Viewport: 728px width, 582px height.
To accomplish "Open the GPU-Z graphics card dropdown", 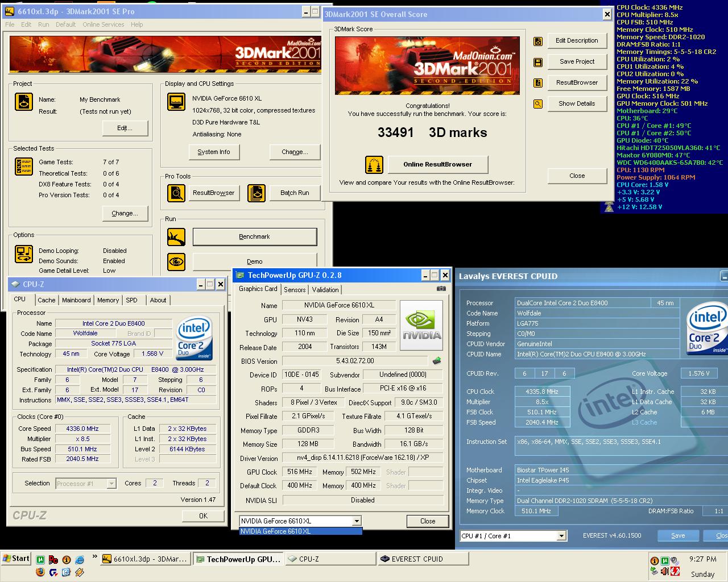I will [x=357, y=521].
